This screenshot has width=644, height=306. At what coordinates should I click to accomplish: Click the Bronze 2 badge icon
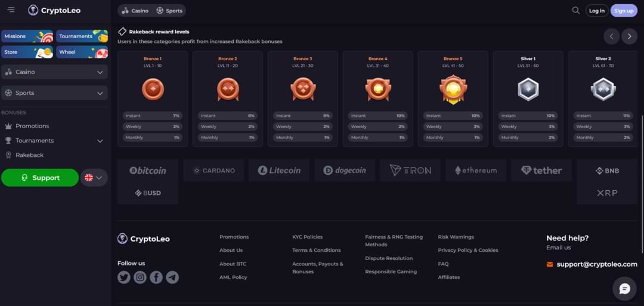click(228, 89)
